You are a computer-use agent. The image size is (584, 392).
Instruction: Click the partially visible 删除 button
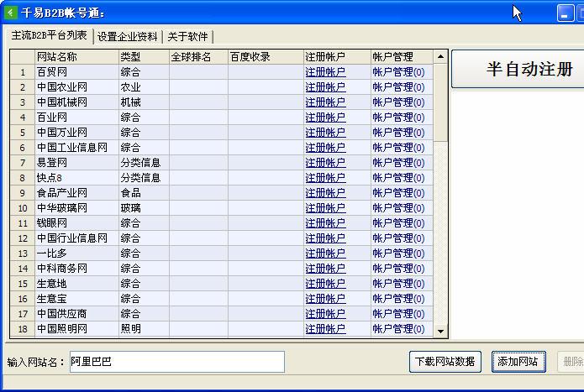[571, 362]
